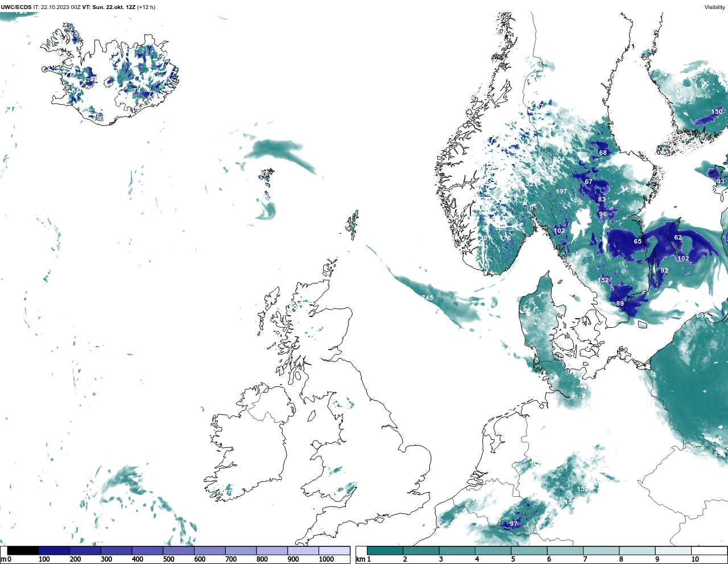Click the 'UWC/ECDS' header label
The image size is (728, 564).
[16, 7]
